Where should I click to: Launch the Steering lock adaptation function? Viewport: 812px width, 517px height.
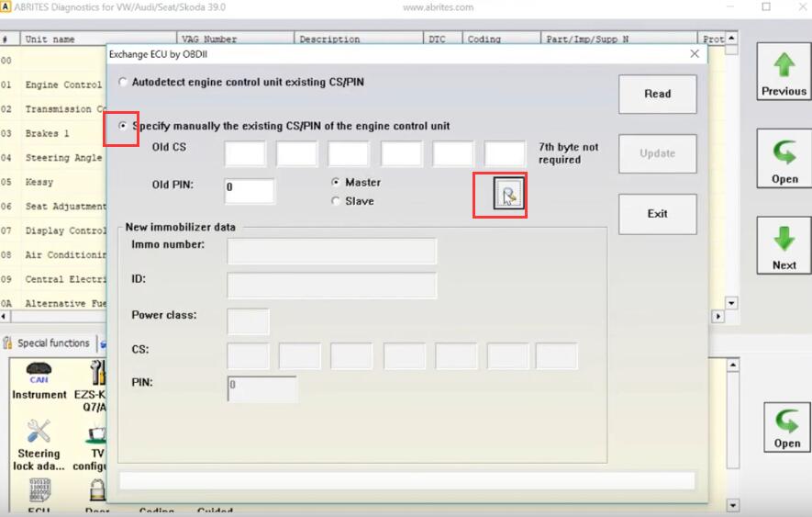(x=39, y=445)
